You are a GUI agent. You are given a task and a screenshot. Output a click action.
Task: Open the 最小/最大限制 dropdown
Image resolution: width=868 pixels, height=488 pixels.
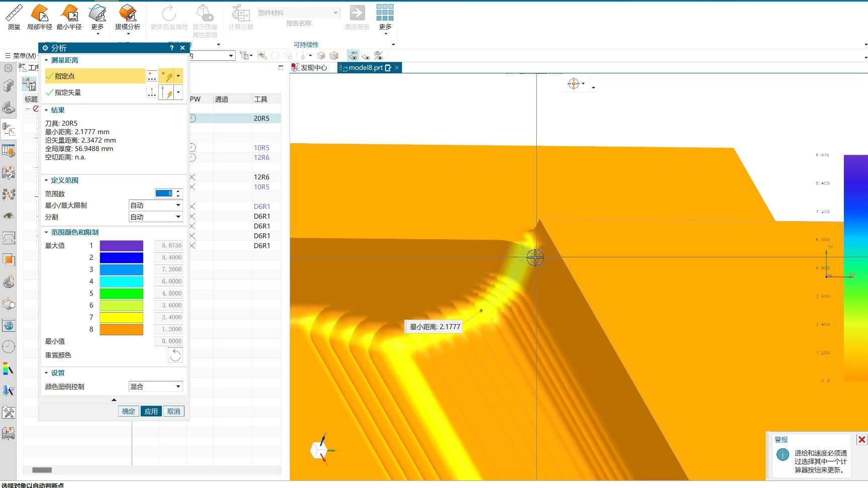(155, 206)
